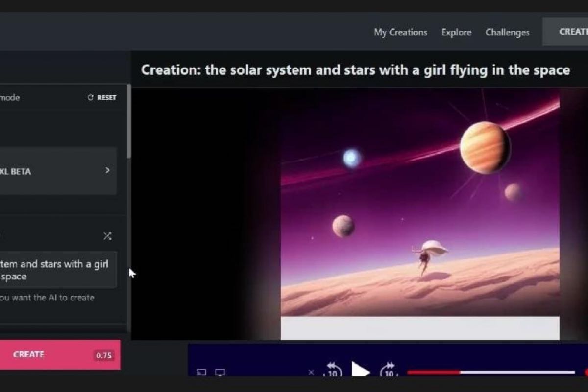Click the shuffle random prompt icon

click(107, 236)
